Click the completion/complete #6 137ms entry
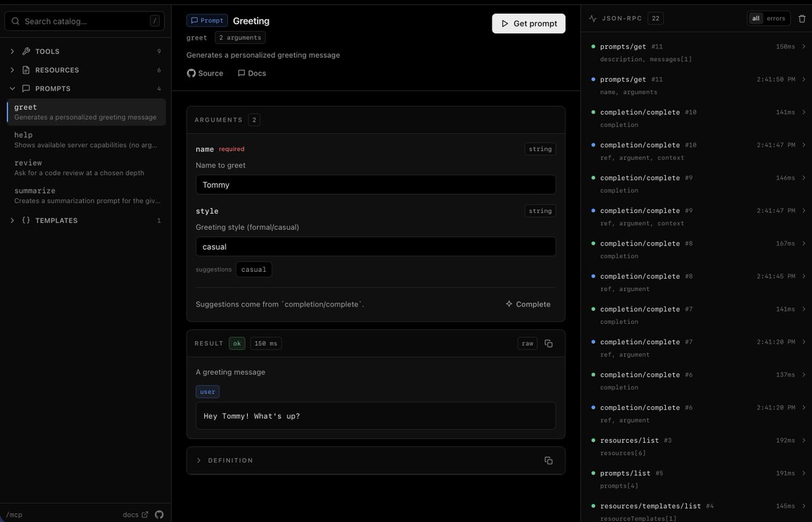The width and height of the screenshot is (812, 522). coord(697,381)
